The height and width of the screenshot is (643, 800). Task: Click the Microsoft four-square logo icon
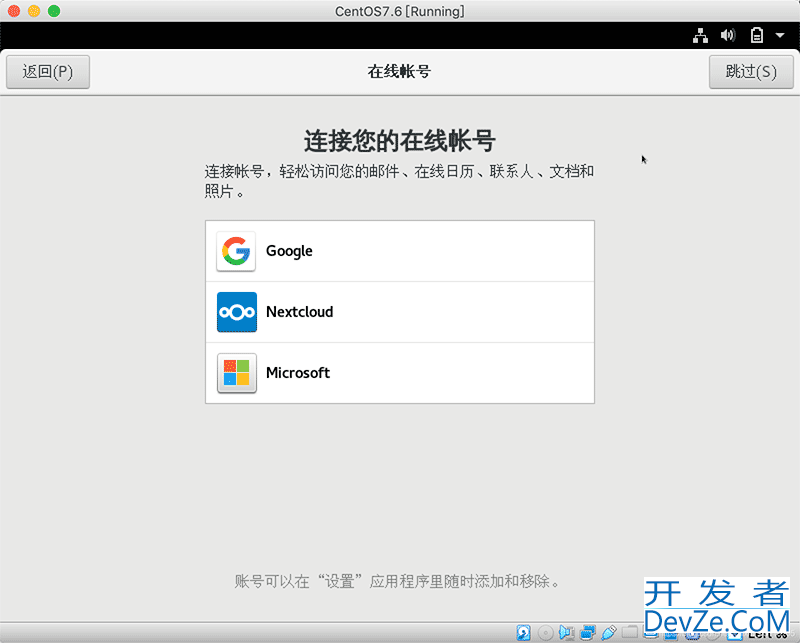point(236,373)
